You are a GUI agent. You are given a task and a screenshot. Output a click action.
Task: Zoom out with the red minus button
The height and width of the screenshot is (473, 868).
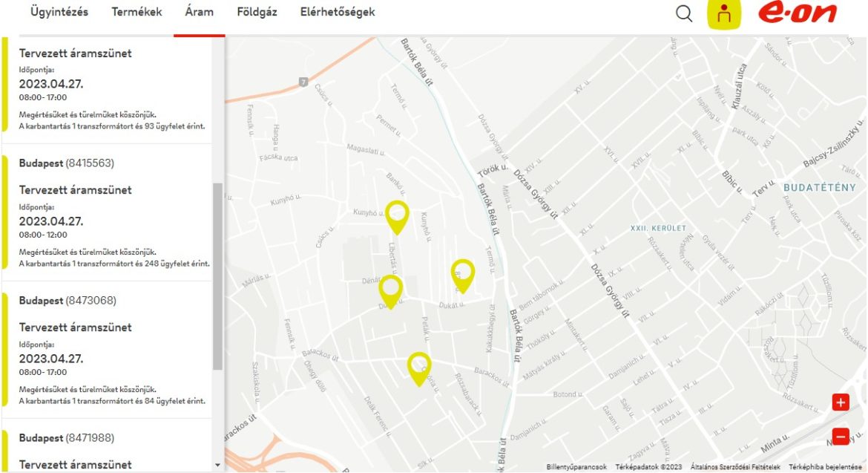[840, 437]
